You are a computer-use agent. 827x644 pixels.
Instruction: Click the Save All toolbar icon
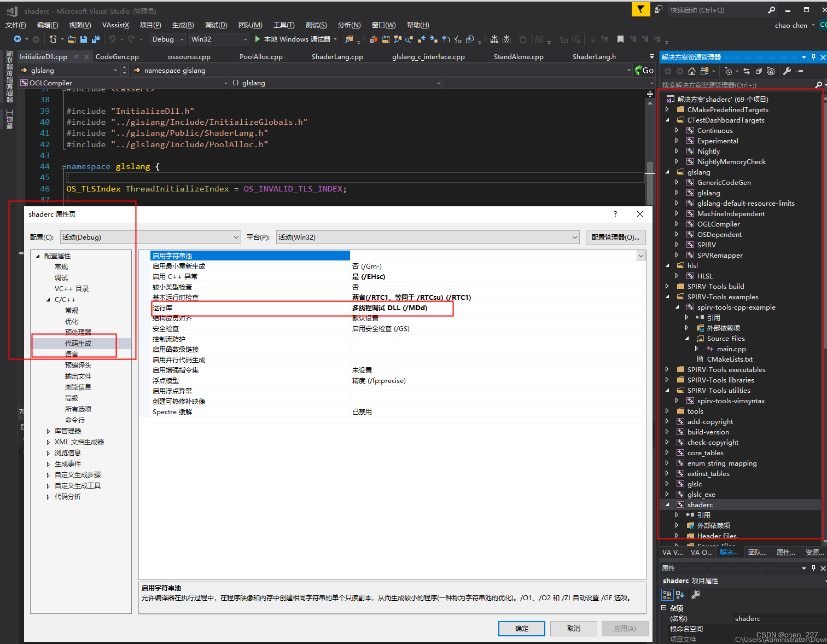[96, 39]
